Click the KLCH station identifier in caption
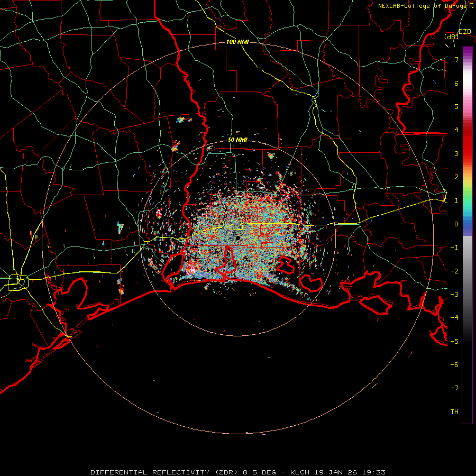 300,472
